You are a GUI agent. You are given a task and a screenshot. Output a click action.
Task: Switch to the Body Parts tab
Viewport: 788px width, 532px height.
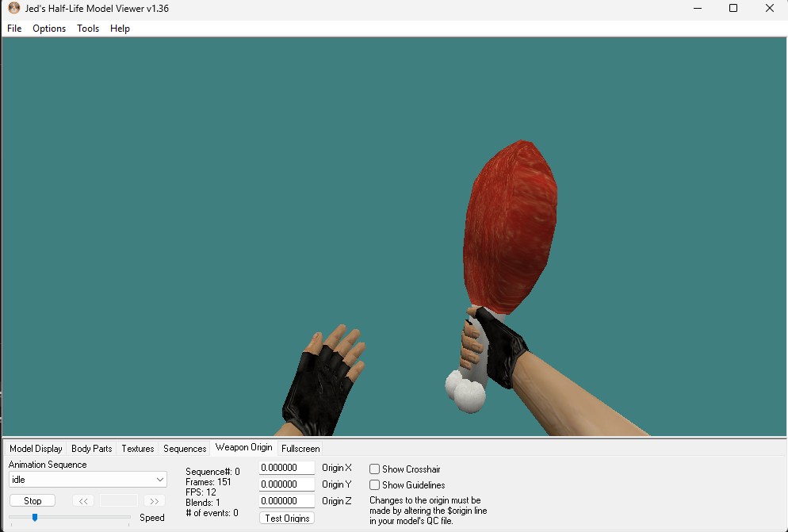91,449
